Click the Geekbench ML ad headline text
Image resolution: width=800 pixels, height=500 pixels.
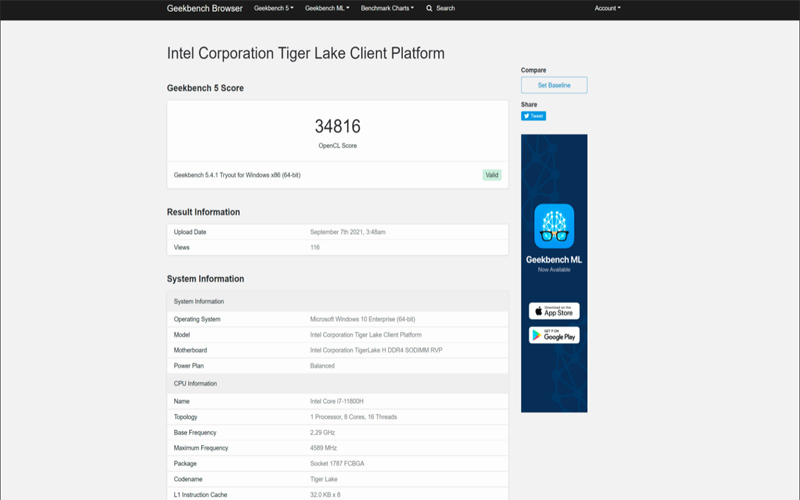554,260
